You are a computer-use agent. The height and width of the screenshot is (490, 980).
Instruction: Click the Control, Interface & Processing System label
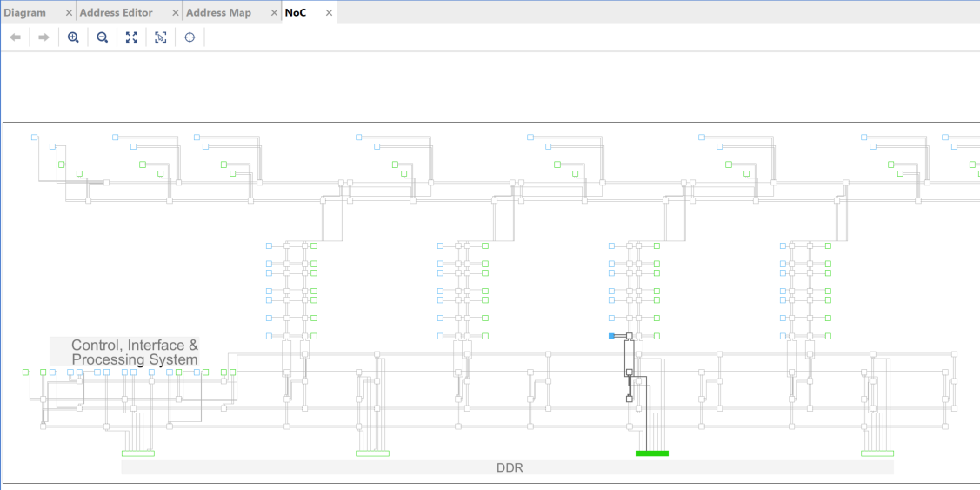[x=135, y=352]
